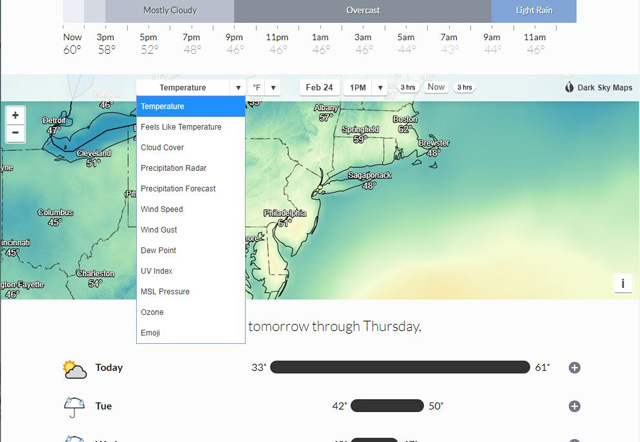Select Temperature in the layer list

click(191, 106)
